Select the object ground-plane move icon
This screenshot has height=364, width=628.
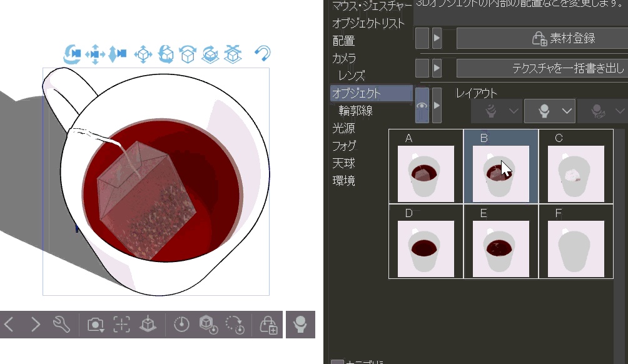pyautogui.click(x=210, y=54)
